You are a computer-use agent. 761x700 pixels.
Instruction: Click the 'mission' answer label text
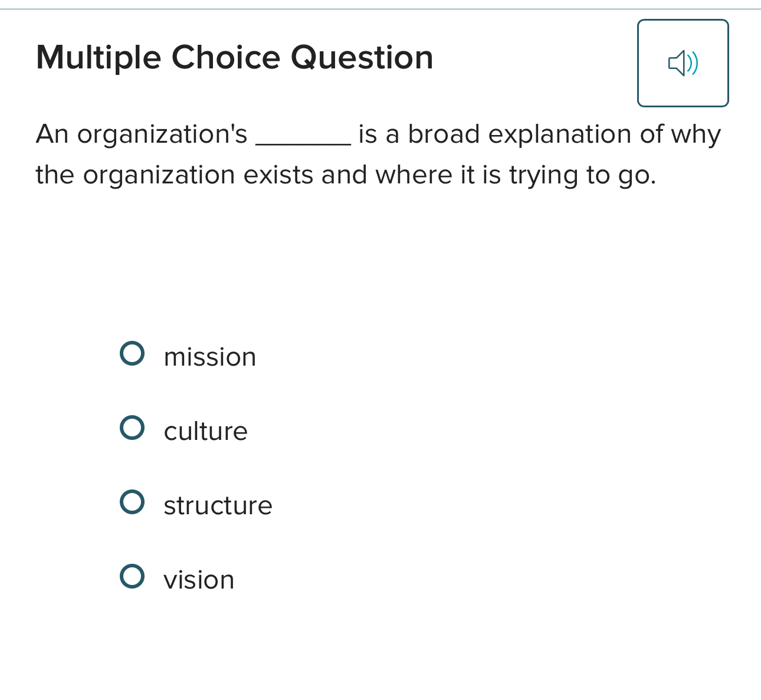click(210, 357)
